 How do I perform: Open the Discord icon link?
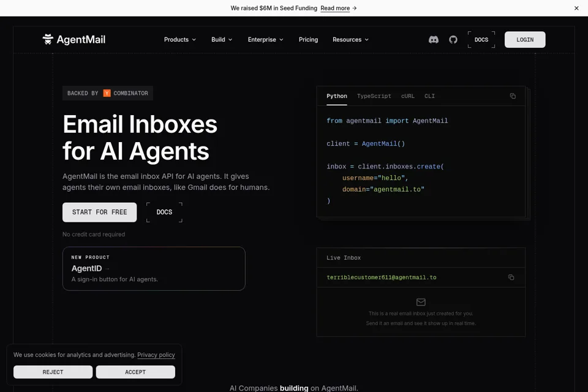pyautogui.click(x=434, y=39)
